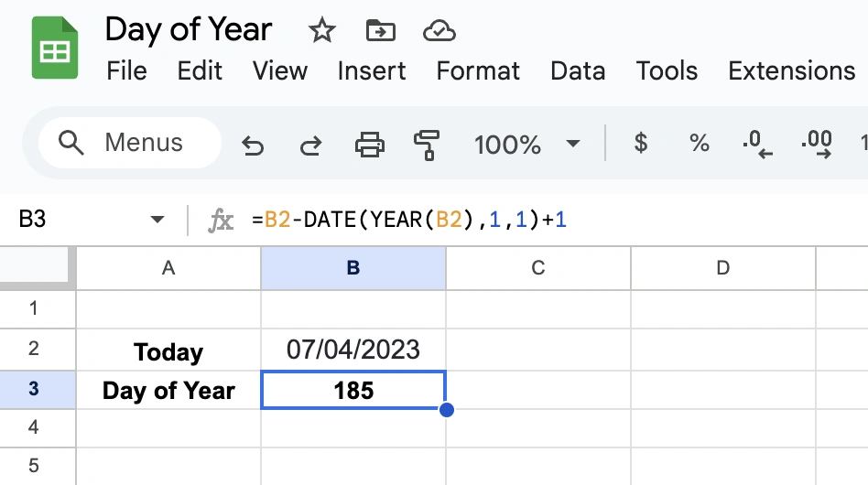Image resolution: width=868 pixels, height=485 pixels.
Task: Expand the Name box dropdown arrow
Action: 157,220
